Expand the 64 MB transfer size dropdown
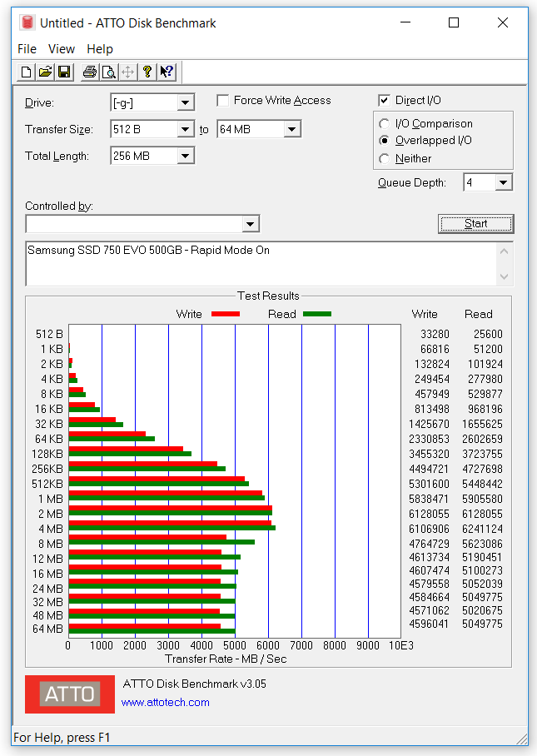The width and height of the screenshot is (537, 756). click(x=291, y=129)
